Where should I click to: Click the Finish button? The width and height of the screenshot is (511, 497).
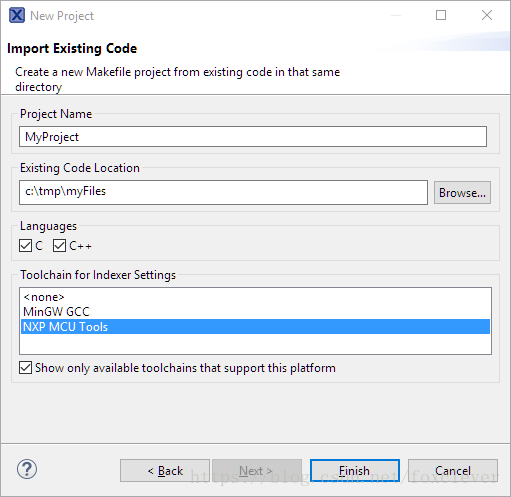(354, 471)
